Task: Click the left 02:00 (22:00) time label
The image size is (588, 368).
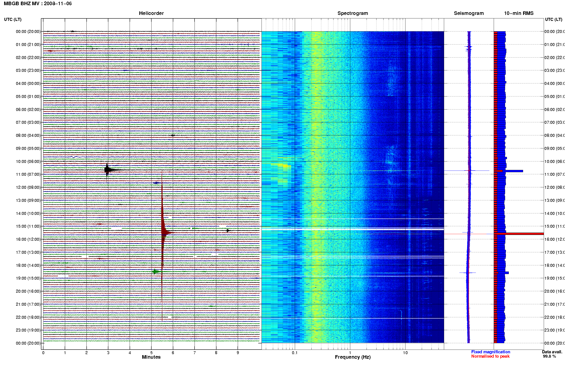Action: click(28, 58)
